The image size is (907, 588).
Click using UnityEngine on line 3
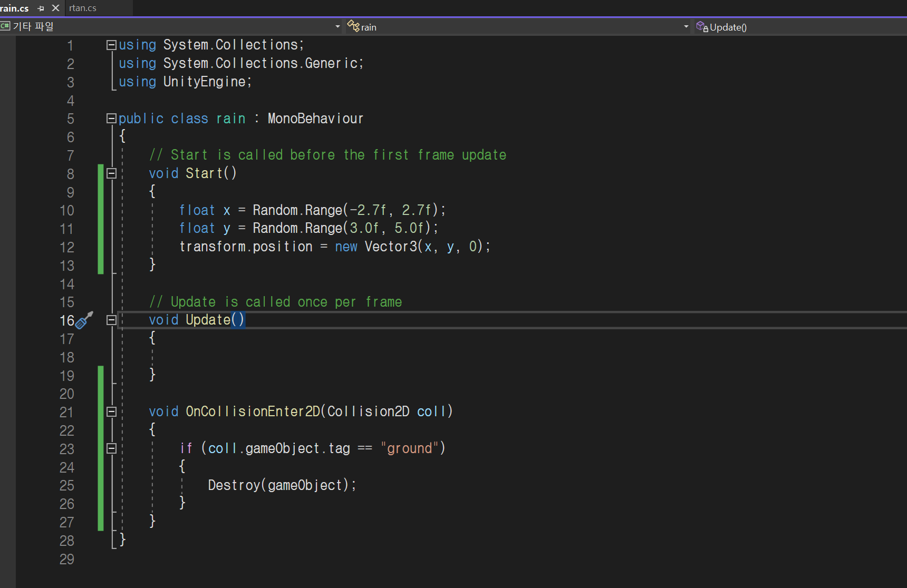point(185,82)
